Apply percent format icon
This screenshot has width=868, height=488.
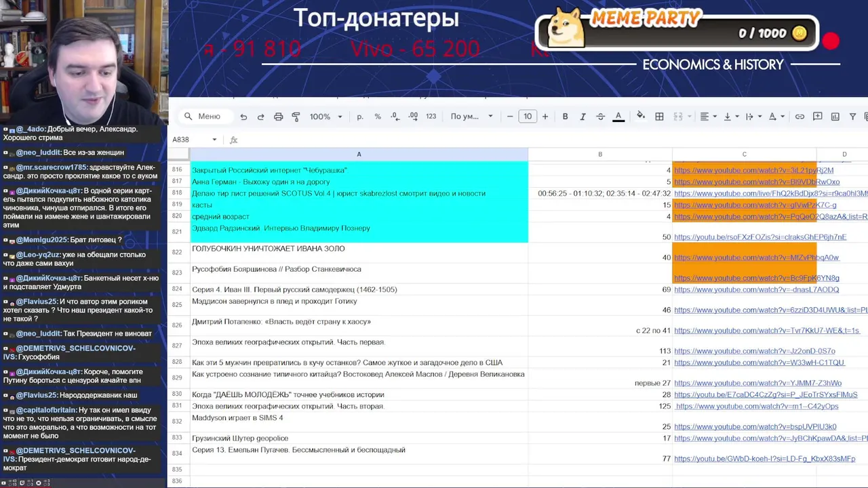click(x=378, y=117)
